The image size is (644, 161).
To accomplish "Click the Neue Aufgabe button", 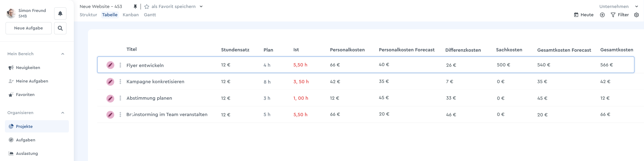I will [29, 28].
